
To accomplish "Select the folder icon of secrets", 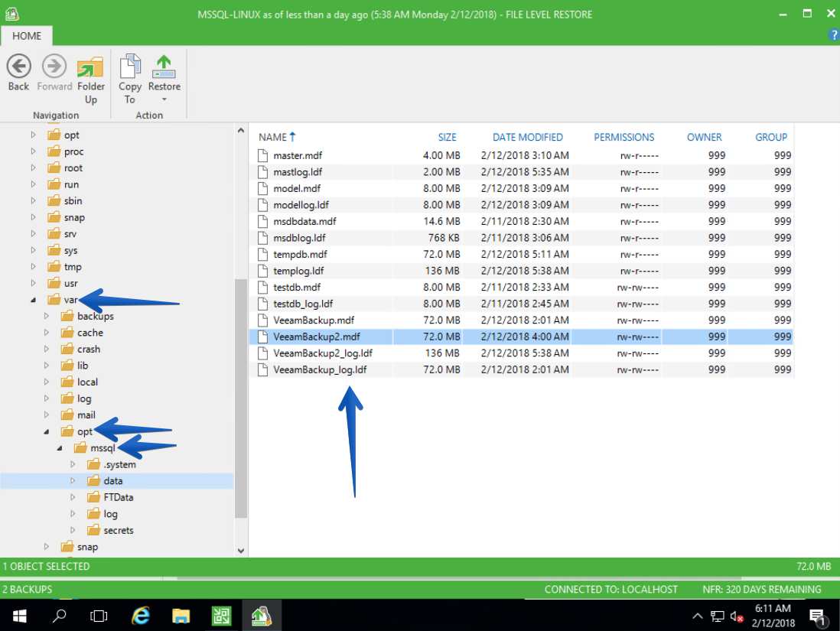I will click(x=94, y=530).
